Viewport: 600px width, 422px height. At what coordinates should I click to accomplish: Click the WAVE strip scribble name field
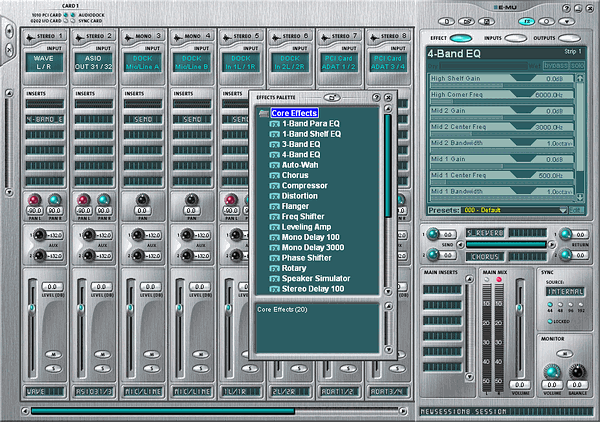(x=42, y=392)
